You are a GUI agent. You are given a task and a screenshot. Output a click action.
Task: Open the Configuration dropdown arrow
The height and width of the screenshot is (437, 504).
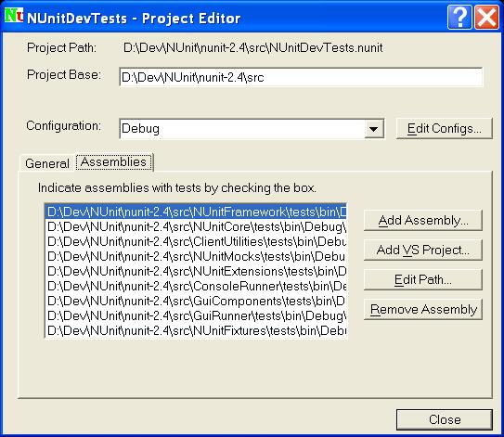373,129
